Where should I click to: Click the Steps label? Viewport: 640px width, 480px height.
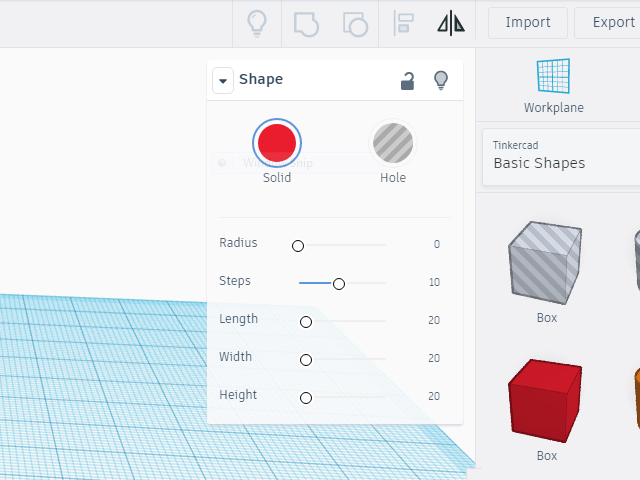(x=235, y=281)
